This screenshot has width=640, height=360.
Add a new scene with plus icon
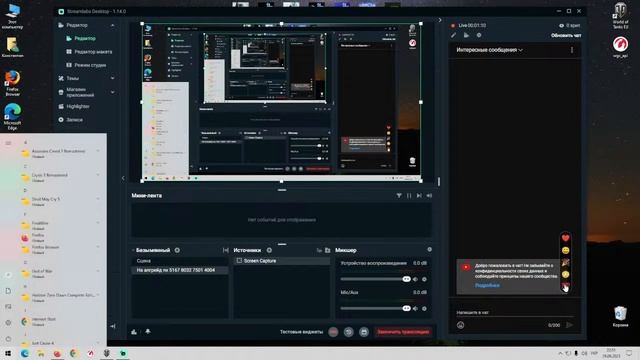click(177, 250)
